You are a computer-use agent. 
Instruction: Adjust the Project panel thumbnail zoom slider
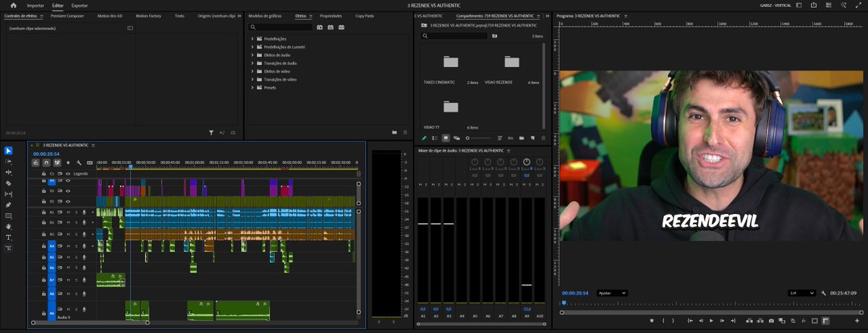pos(479,138)
